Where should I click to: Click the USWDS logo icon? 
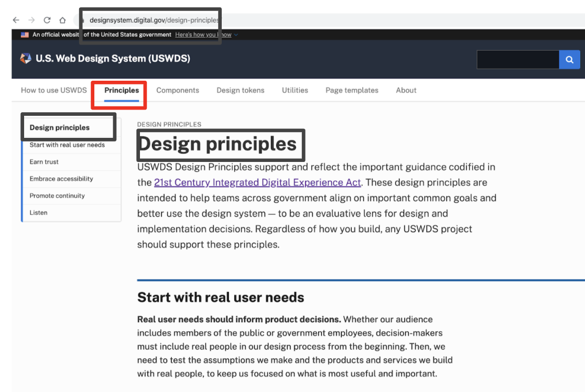pyautogui.click(x=26, y=59)
